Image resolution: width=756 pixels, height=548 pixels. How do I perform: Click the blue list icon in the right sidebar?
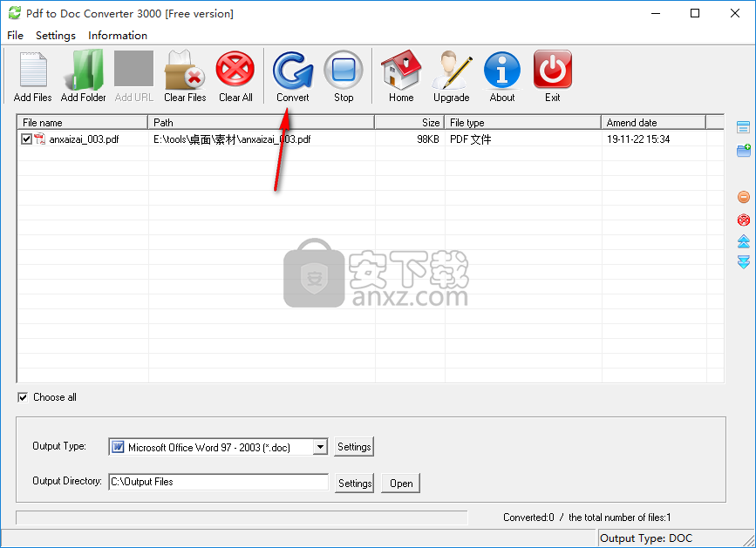coord(744,127)
